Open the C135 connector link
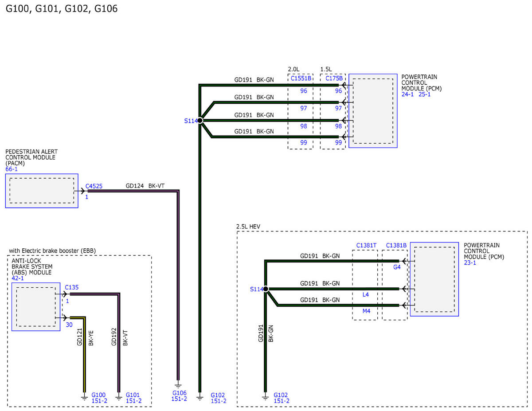Viewport: 532px width, 411px height. click(x=71, y=287)
